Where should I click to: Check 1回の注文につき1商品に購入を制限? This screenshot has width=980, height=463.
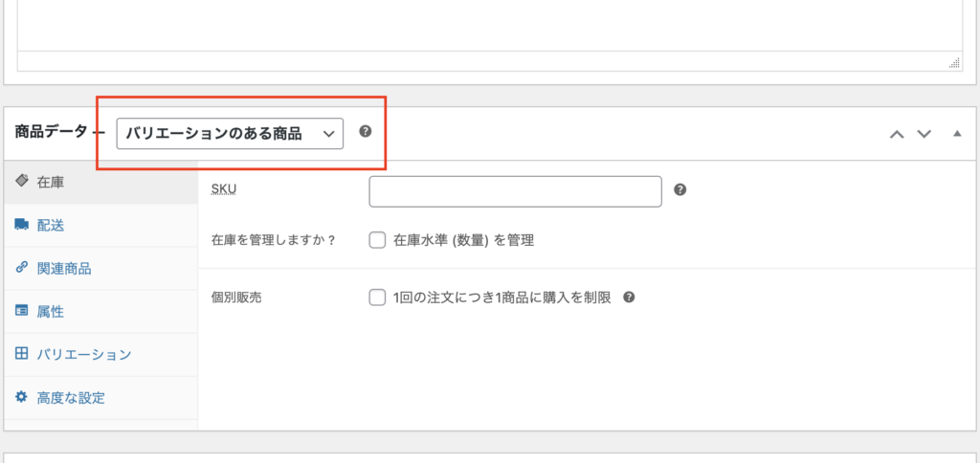point(377,298)
